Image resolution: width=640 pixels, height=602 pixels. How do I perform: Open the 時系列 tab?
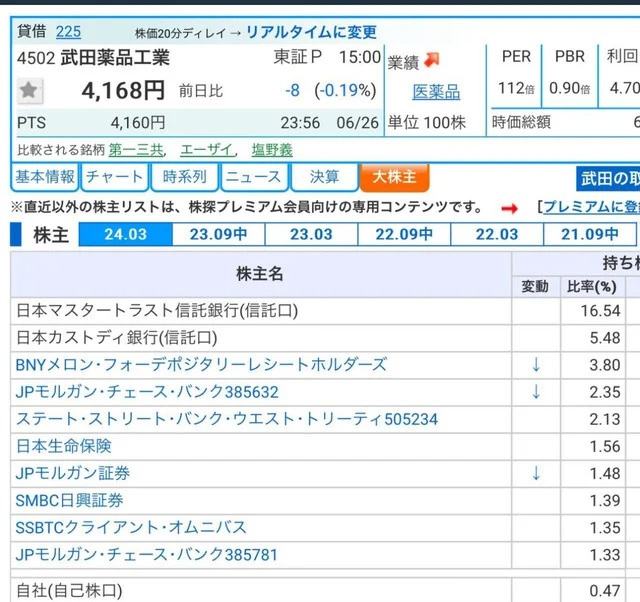pos(184,177)
